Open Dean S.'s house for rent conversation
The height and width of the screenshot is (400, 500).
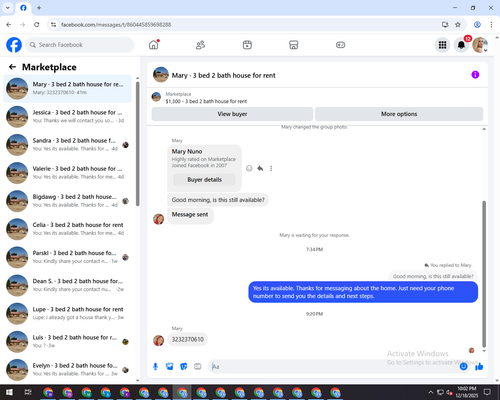point(67,285)
